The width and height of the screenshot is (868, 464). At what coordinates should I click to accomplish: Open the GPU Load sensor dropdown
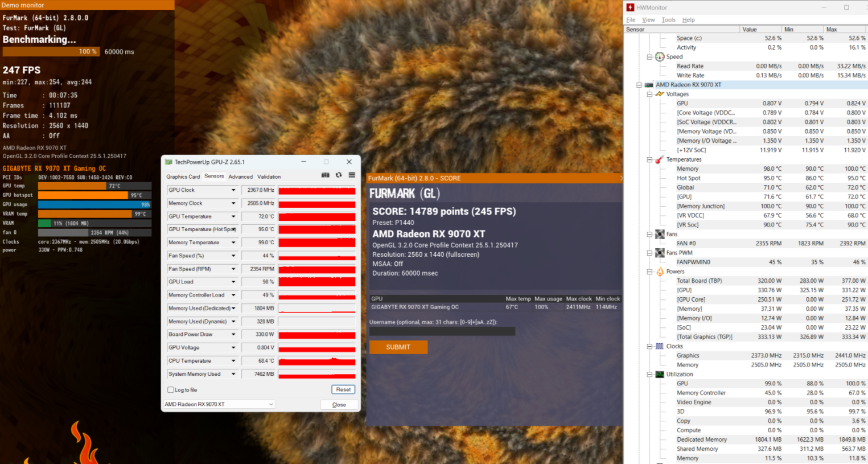[233, 282]
